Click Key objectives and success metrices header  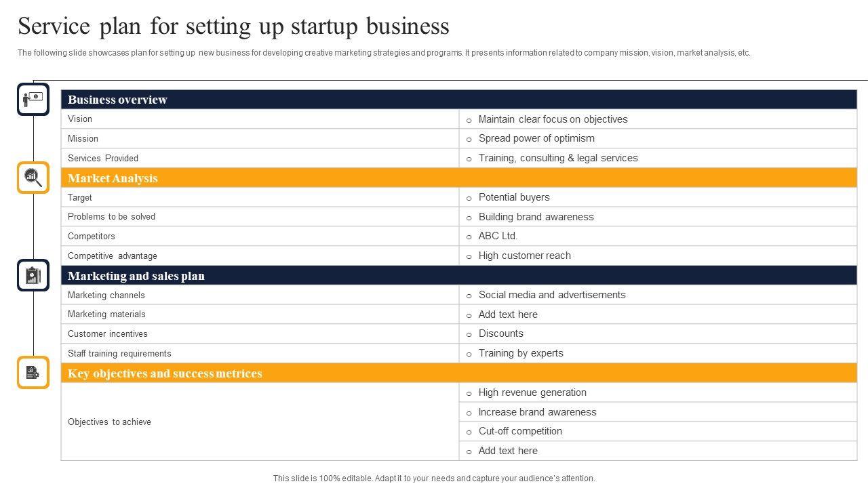(458, 373)
